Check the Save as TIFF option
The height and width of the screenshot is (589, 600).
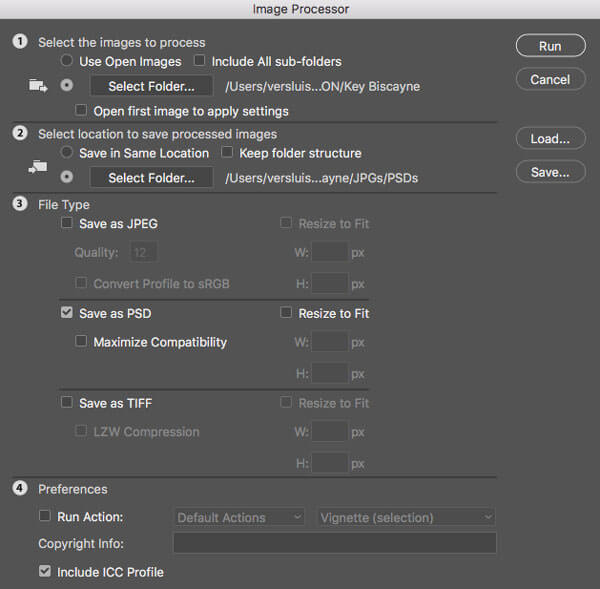pos(67,403)
